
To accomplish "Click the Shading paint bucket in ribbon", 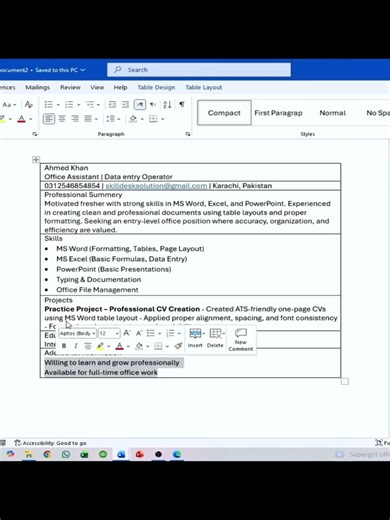I will point(133,119).
